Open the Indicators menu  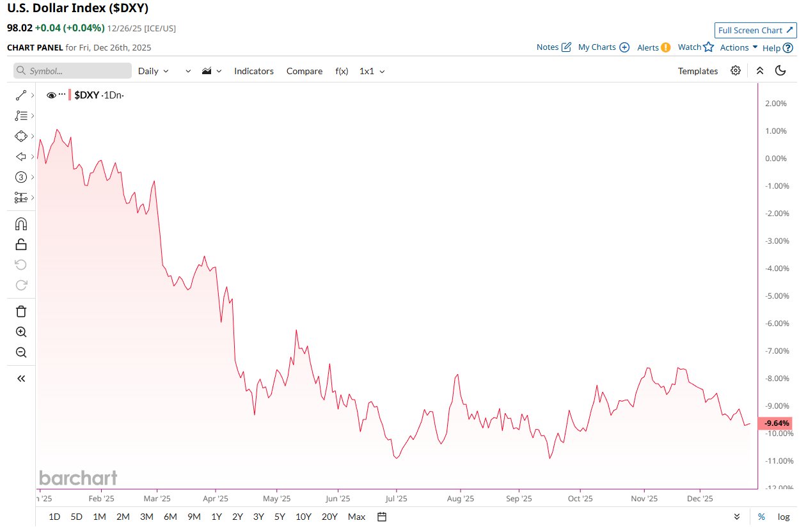click(x=253, y=71)
